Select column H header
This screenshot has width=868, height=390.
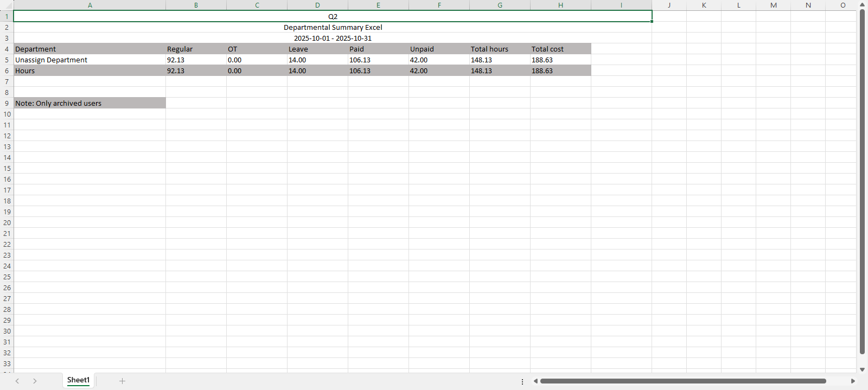(x=560, y=5)
